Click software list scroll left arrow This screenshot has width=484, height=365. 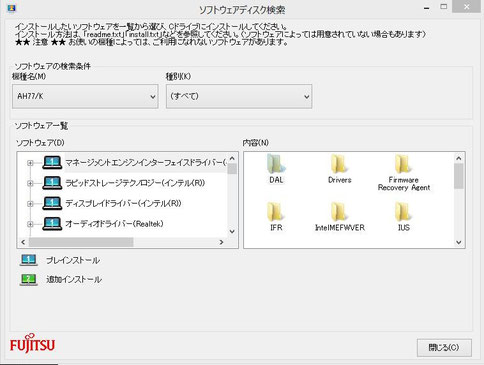[23, 242]
